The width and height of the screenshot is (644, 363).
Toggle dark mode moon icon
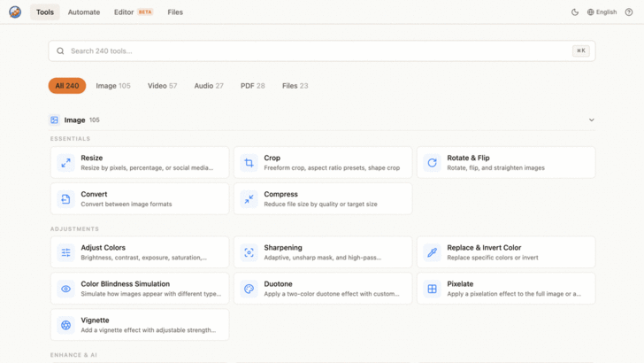click(575, 12)
